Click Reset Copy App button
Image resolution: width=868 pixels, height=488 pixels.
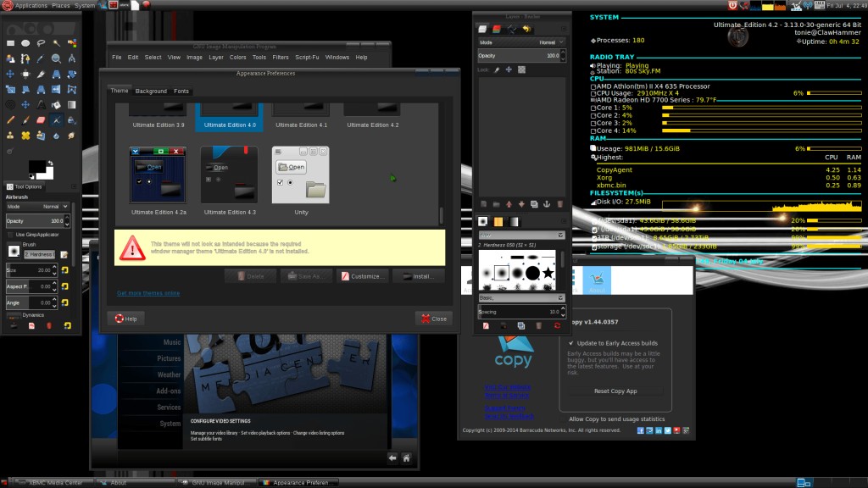[615, 391]
